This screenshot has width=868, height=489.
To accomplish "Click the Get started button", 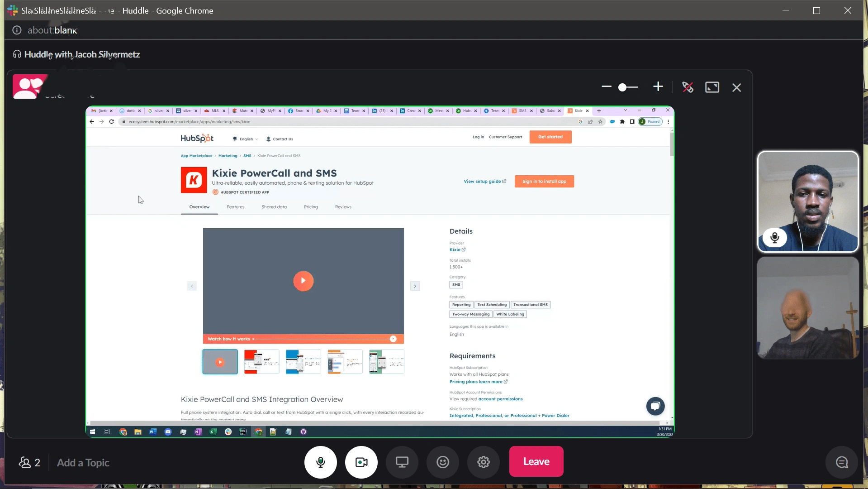I will pos(550,137).
